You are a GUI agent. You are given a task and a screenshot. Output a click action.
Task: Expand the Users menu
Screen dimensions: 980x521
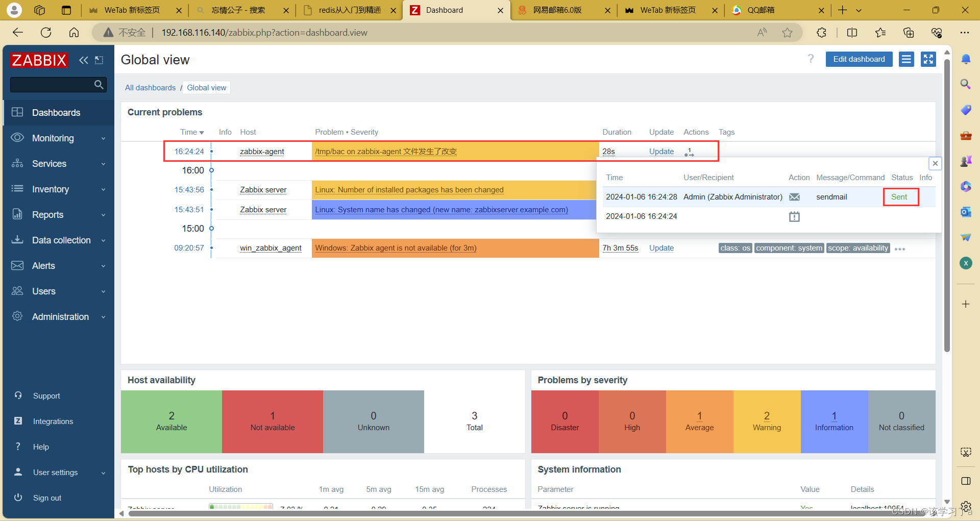pos(59,291)
